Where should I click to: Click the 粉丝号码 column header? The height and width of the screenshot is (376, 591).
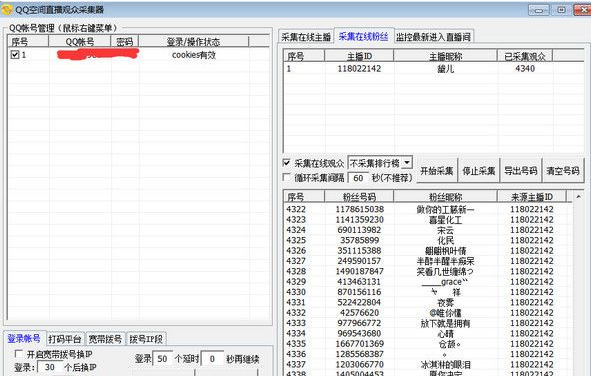pyautogui.click(x=359, y=197)
